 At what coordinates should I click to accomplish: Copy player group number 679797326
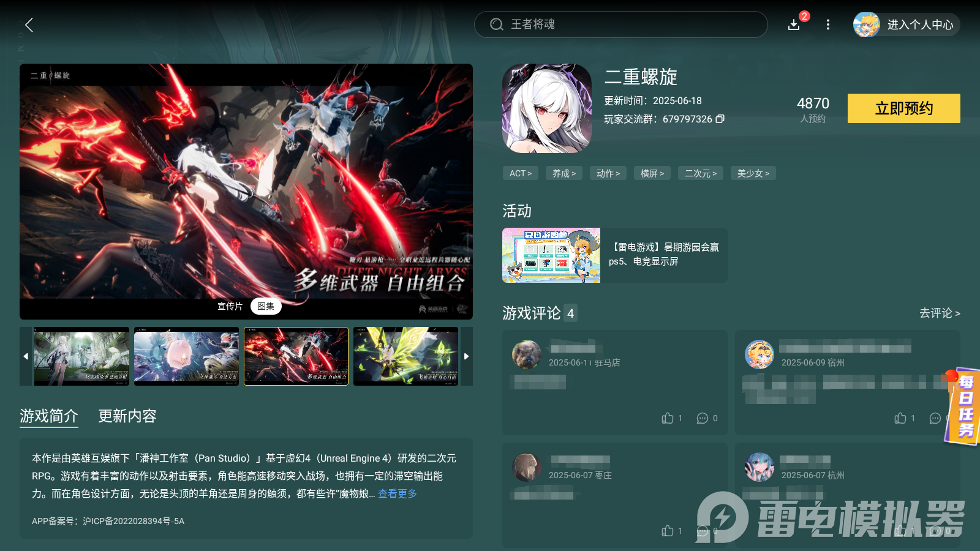point(720,119)
